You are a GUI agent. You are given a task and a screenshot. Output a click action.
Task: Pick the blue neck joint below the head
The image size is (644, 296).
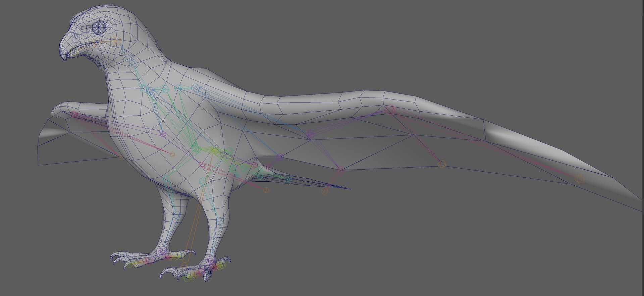(x=133, y=63)
